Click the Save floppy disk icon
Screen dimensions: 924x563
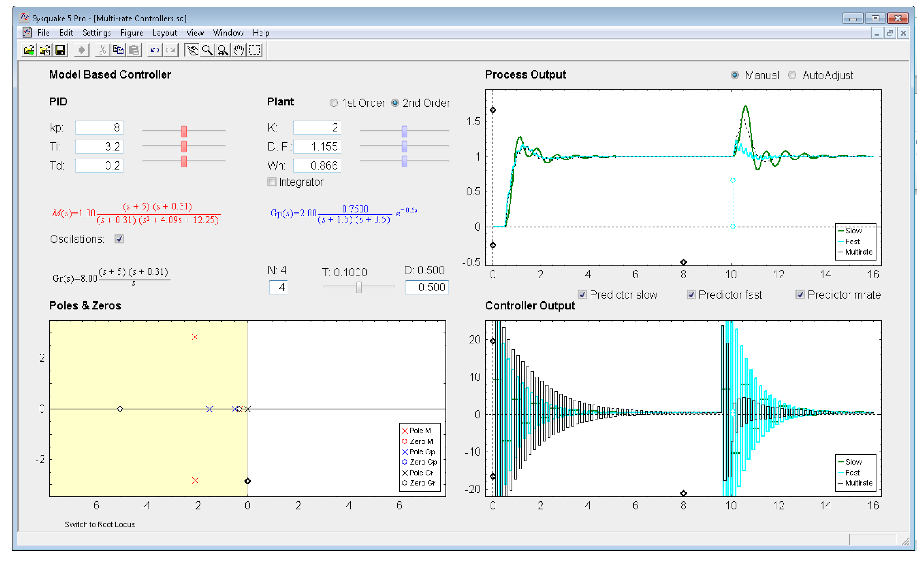(60, 50)
